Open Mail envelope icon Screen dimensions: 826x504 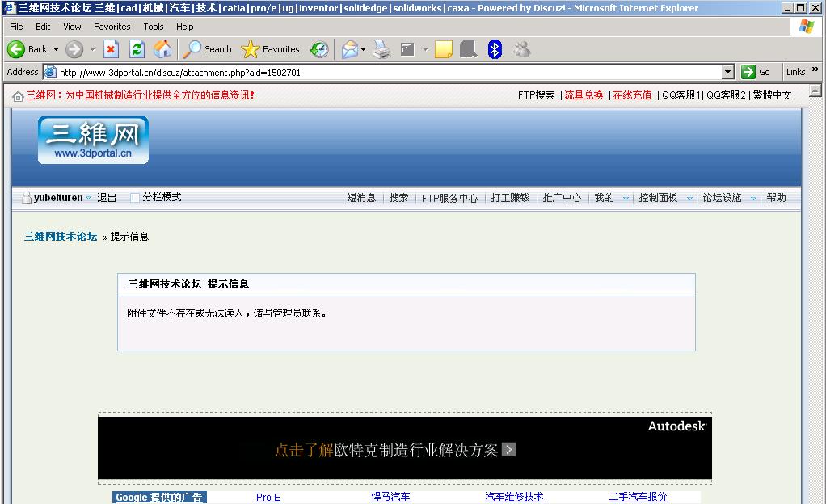pyautogui.click(x=349, y=49)
